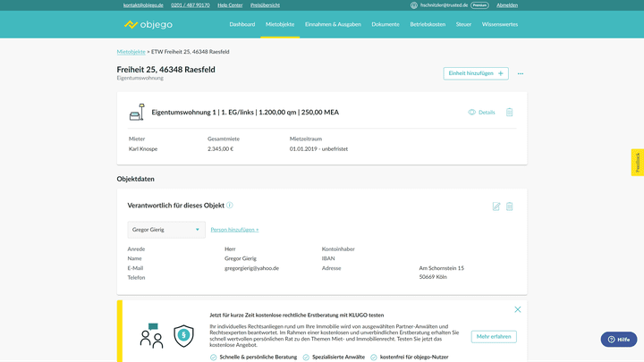Delete the Eigentumswohnung 1 unit via trash icon
The width and height of the screenshot is (644, 362).
(510, 113)
